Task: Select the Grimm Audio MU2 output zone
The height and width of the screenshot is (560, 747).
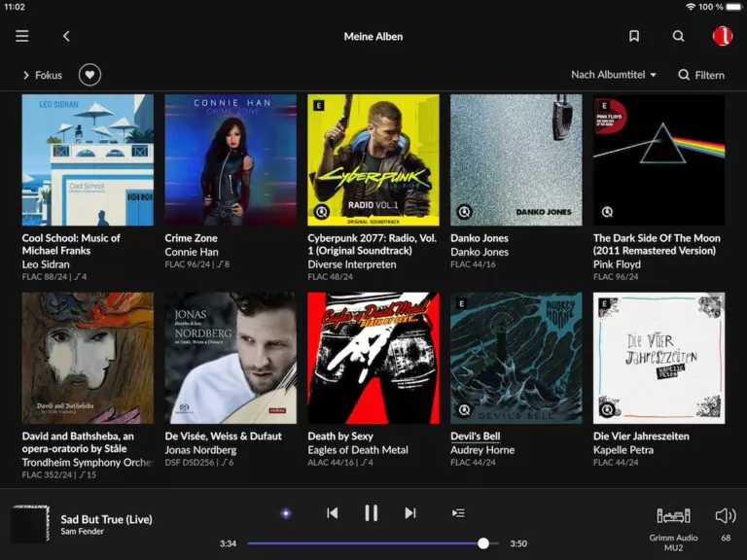Action: (673, 523)
